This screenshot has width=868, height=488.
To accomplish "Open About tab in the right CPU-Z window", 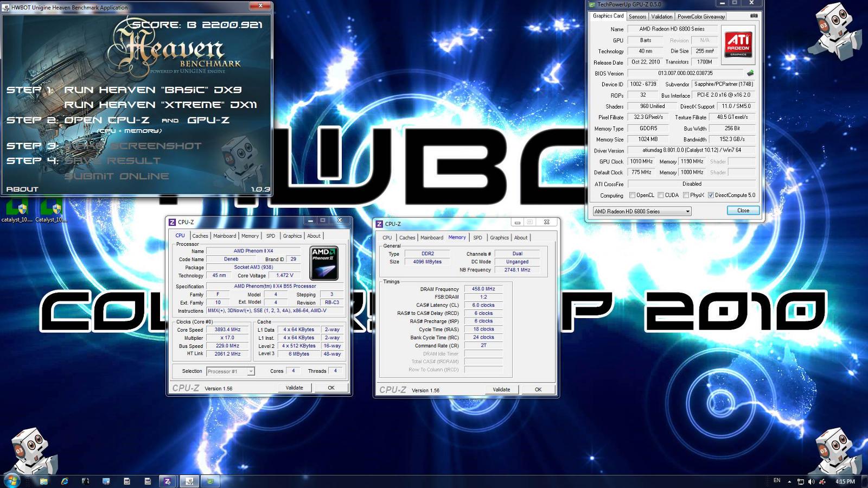I will [521, 238].
